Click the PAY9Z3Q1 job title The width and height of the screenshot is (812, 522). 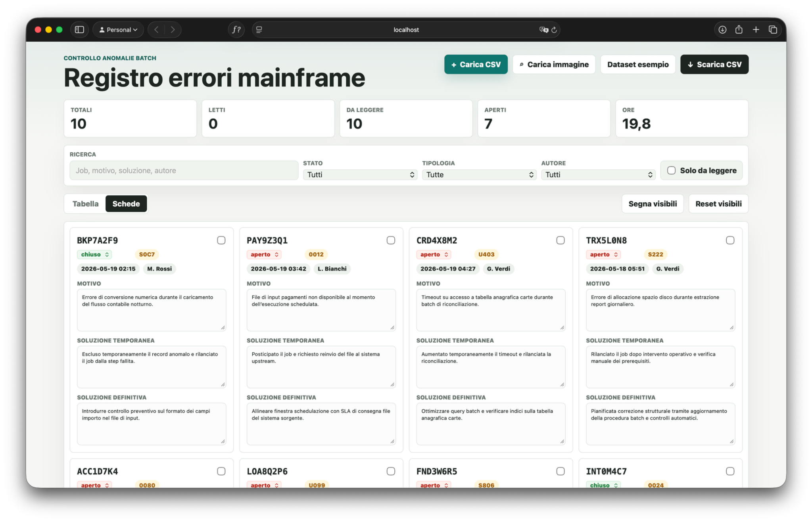click(267, 240)
